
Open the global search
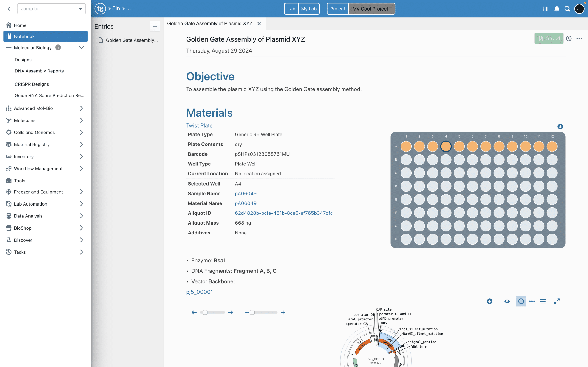[568, 8]
